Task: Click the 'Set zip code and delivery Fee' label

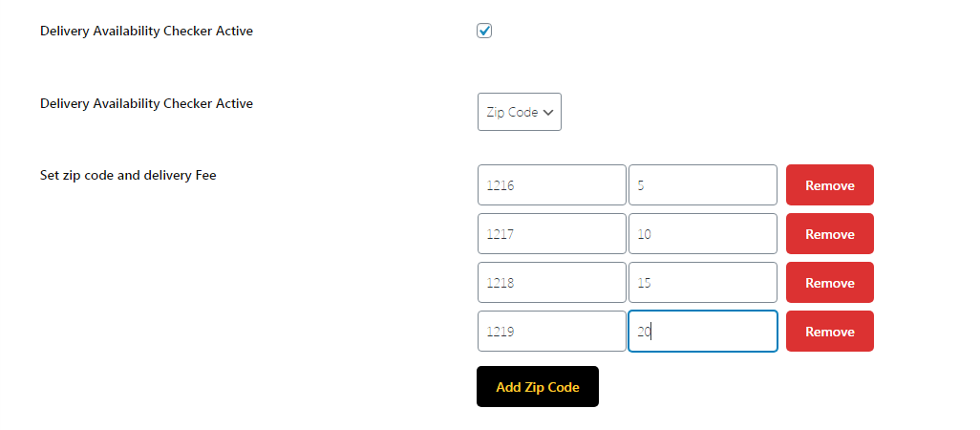Action: pyautogui.click(x=128, y=175)
